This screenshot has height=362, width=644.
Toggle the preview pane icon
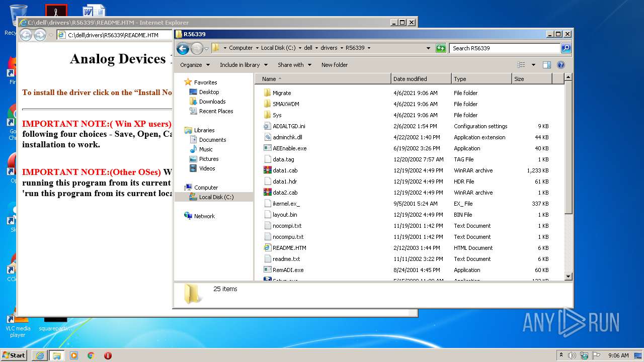click(547, 65)
